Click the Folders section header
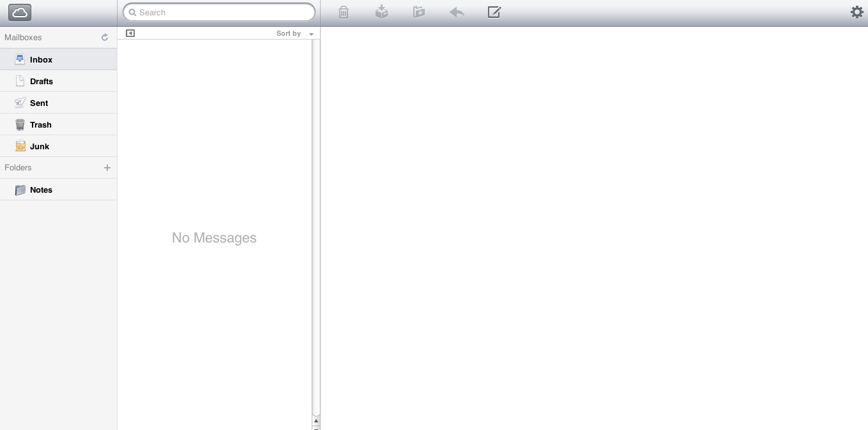Viewport: 868px width, 430px height. click(x=18, y=168)
